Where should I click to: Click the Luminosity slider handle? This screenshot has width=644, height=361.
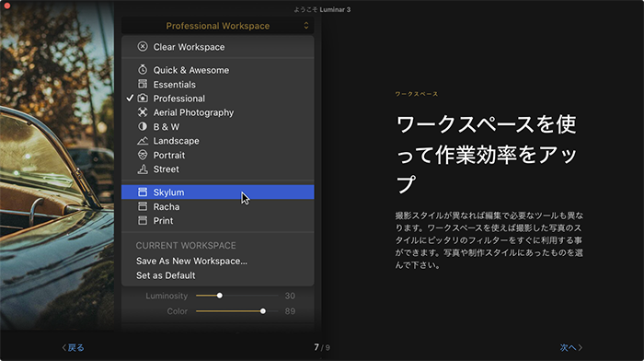click(x=220, y=296)
